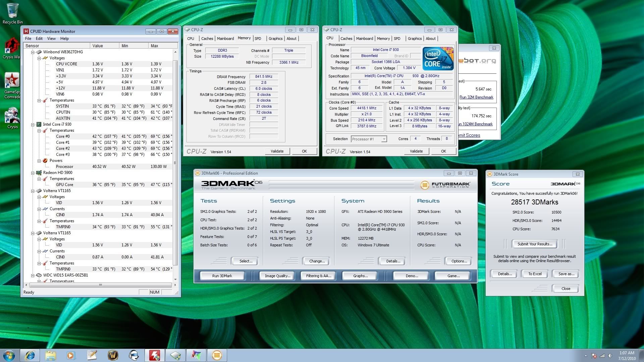Open the Recycle Bin desktop icon
Screen dimensions: 644x362
(12, 13)
